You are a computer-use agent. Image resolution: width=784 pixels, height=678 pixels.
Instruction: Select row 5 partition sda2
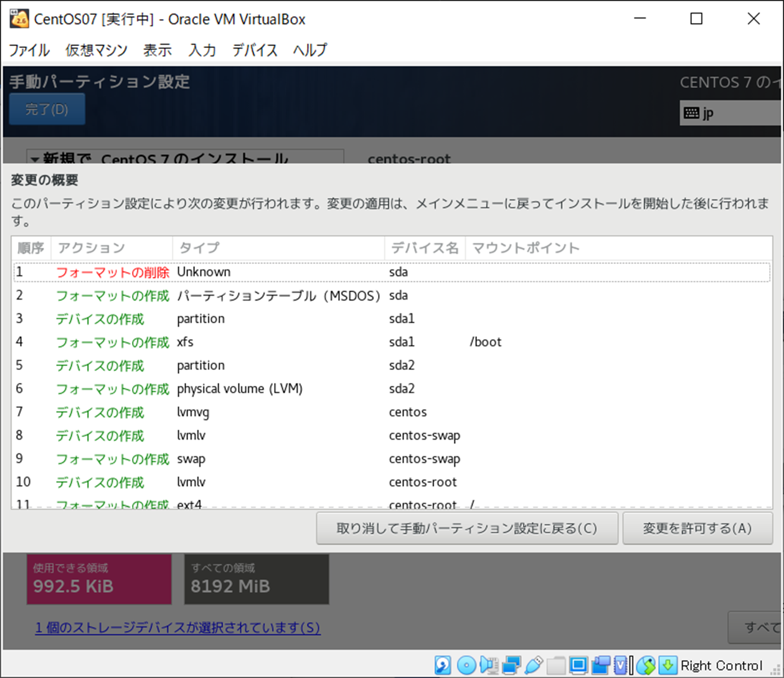[x=392, y=365]
